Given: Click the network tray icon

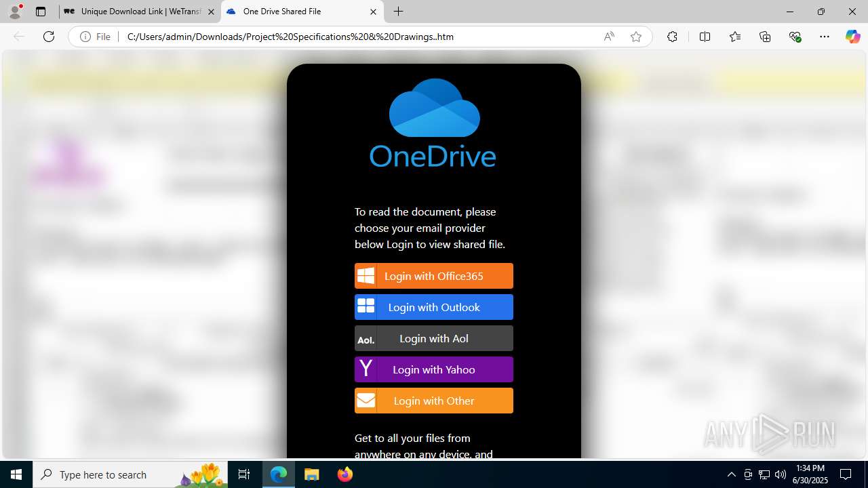Looking at the screenshot, I should (x=764, y=474).
